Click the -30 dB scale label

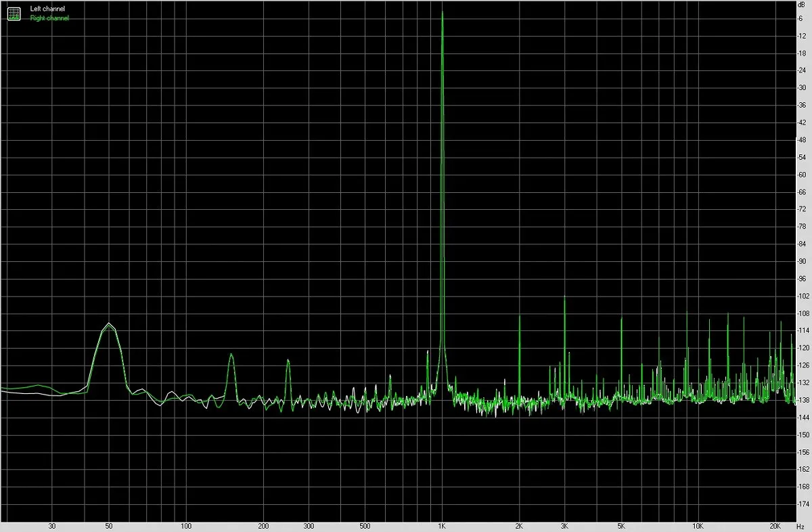pyautogui.click(x=800, y=87)
